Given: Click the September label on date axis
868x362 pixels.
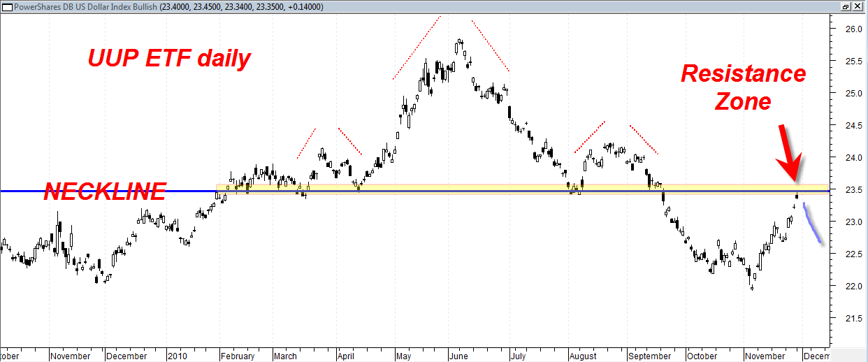Looking at the screenshot, I should click(x=649, y=355).
